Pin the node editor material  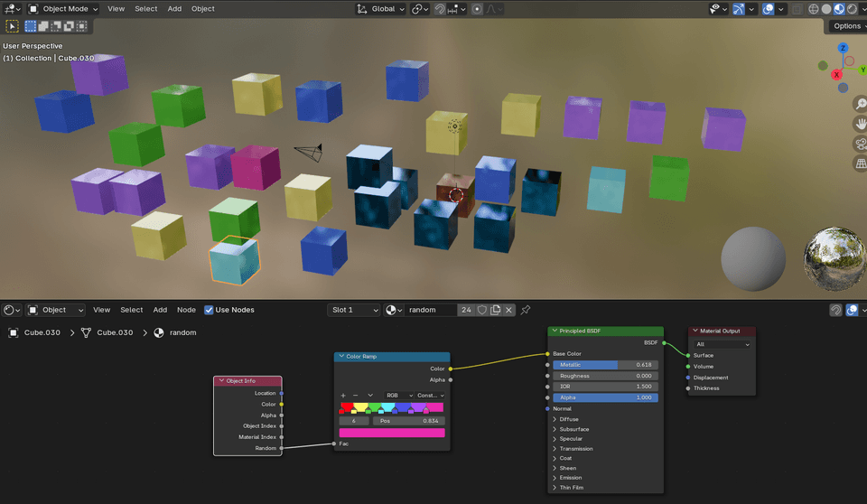pos(526,310)
